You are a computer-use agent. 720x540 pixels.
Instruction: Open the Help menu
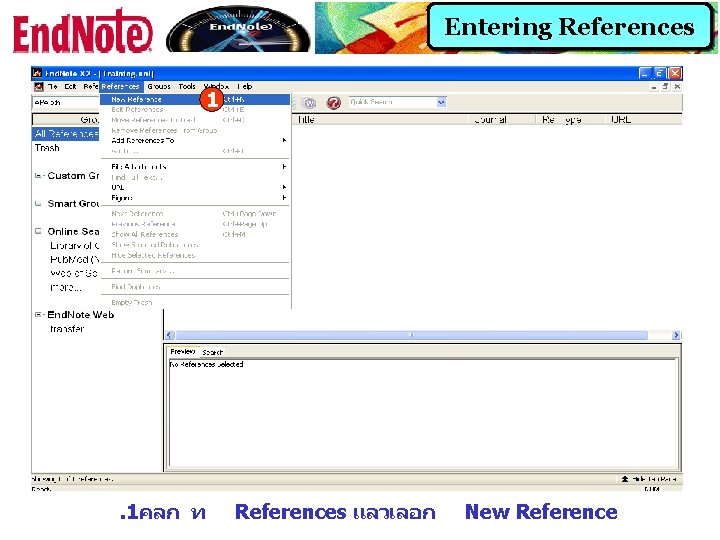pyautogui.click(x=245, y=86)
